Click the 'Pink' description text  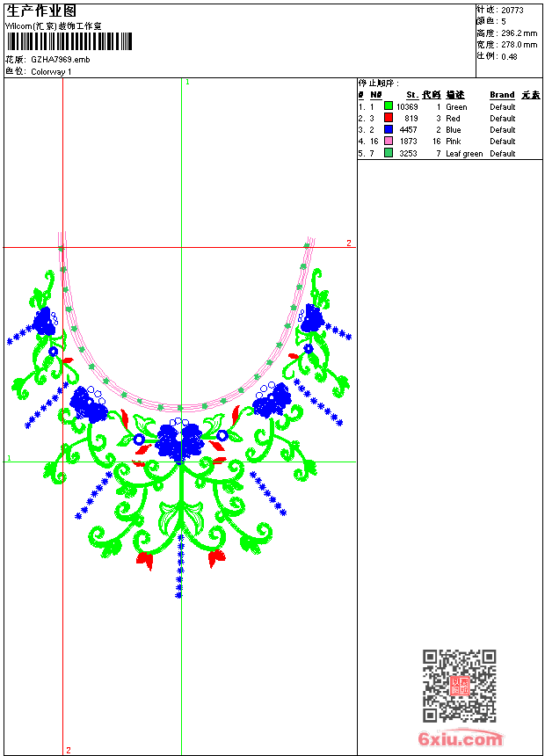[454, 142]
